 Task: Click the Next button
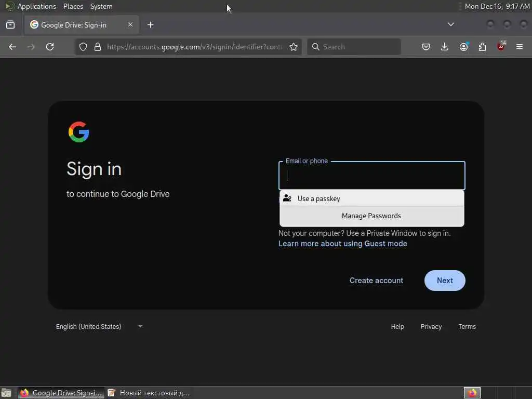tap(445, 281)
